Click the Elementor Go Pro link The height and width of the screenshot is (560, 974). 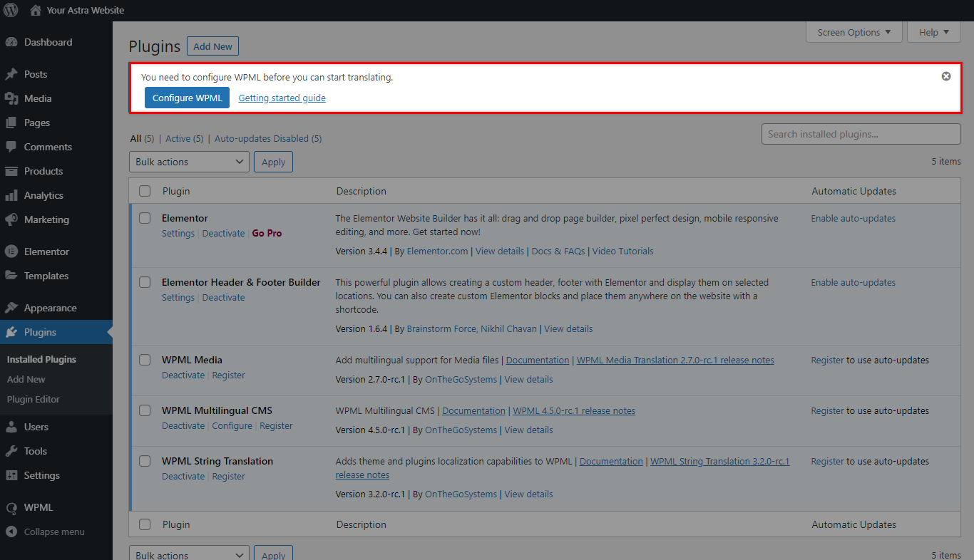tap(267, 234)
